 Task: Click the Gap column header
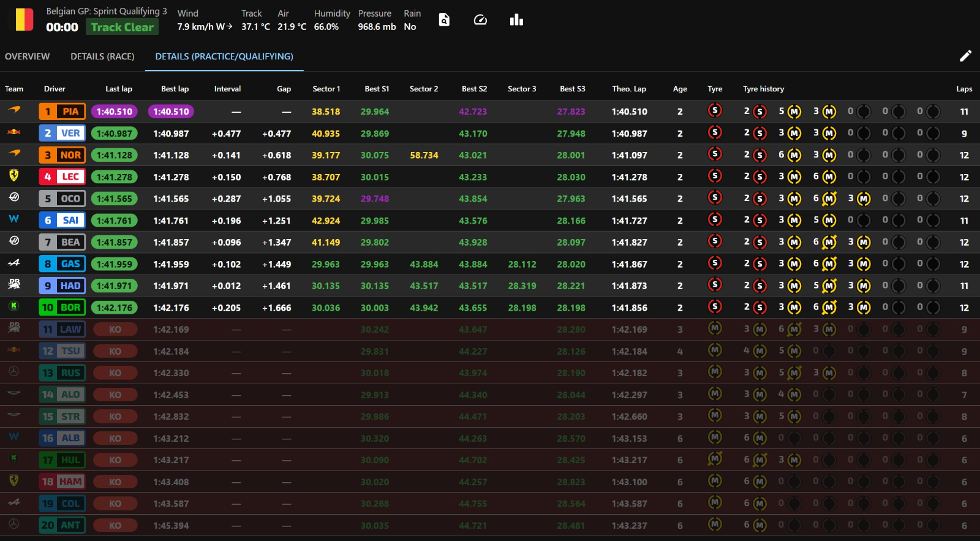coord(284,89)
